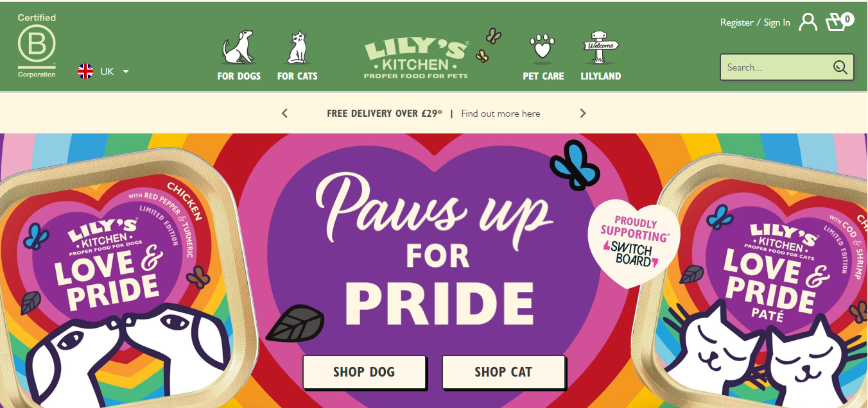Click Register / Sign In link
868x408 pixels.
tap(755, 22)
